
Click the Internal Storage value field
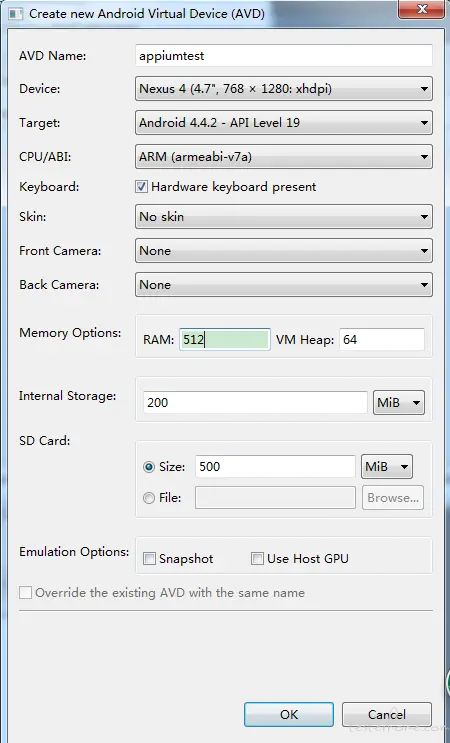point(255,403)
